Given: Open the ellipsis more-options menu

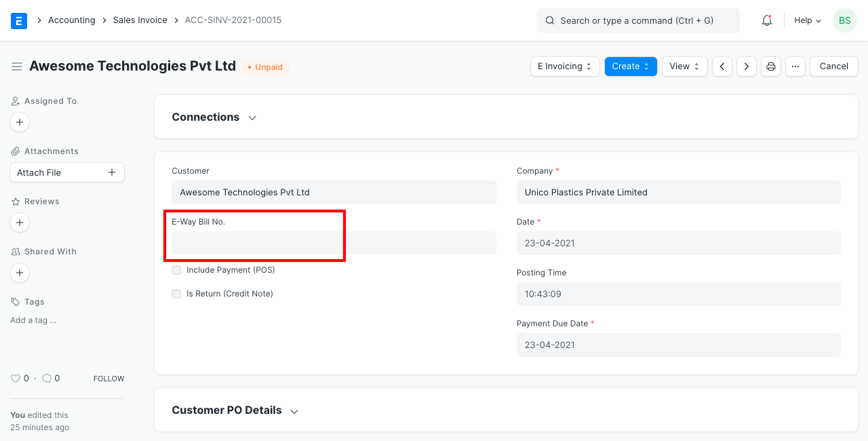Looking at the screenshot, I should [x=795, y=66].
